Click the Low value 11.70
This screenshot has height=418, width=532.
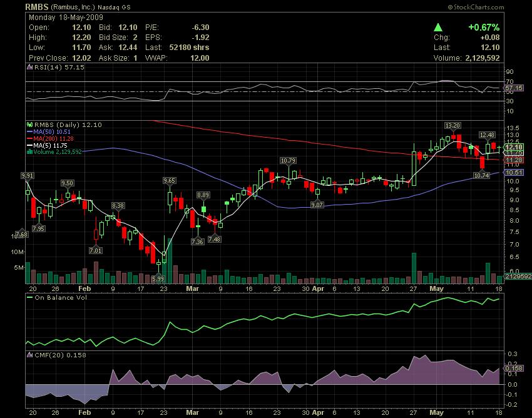(81, 48)
